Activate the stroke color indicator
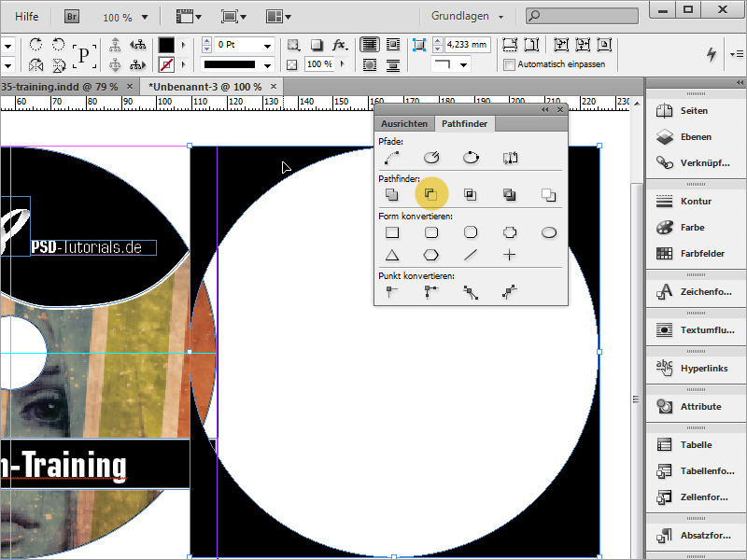 pyautogui.click(x=165, y=63)
